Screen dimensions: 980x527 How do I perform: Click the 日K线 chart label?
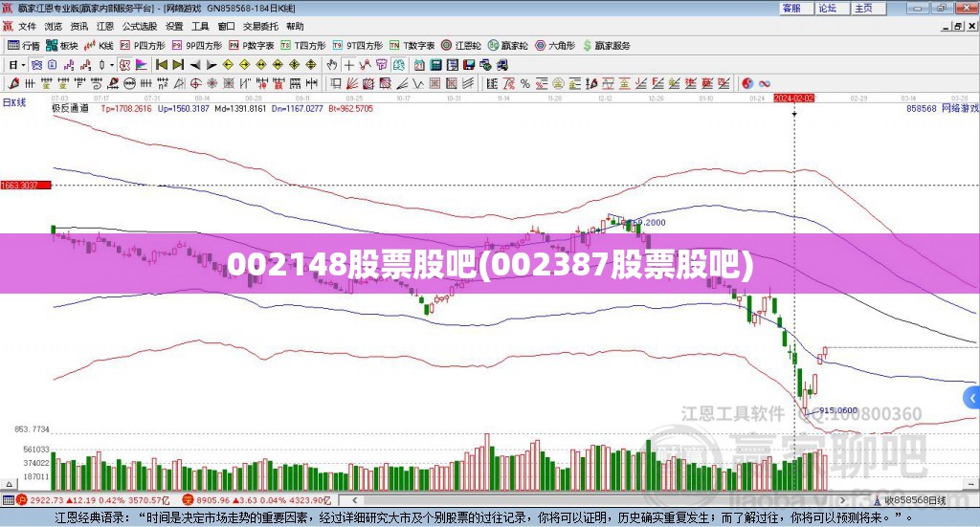pos(14,102)
